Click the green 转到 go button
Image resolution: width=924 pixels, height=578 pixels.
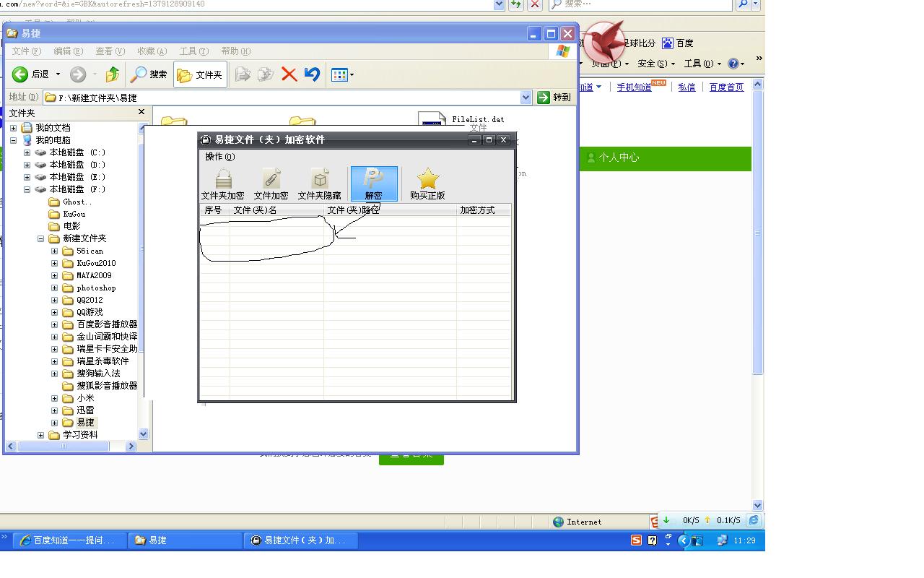tap(554, 98)
